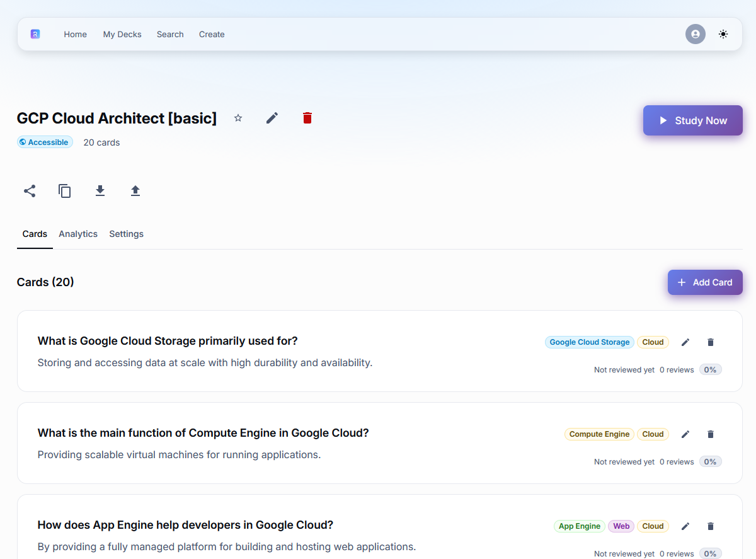Click the Google Cloud Storage tag
Screen dimensions: 756x559
click(590, 342)
